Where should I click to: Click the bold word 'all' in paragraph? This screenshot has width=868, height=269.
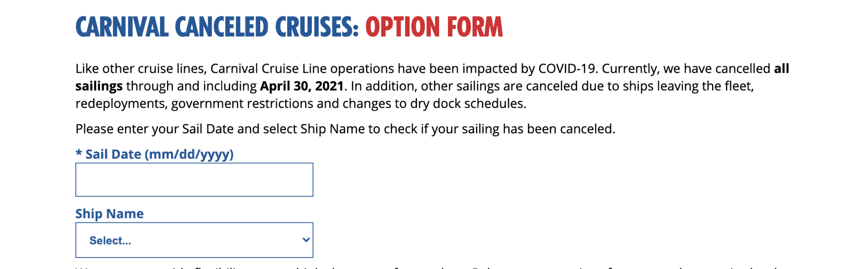(x=782, y=69)
